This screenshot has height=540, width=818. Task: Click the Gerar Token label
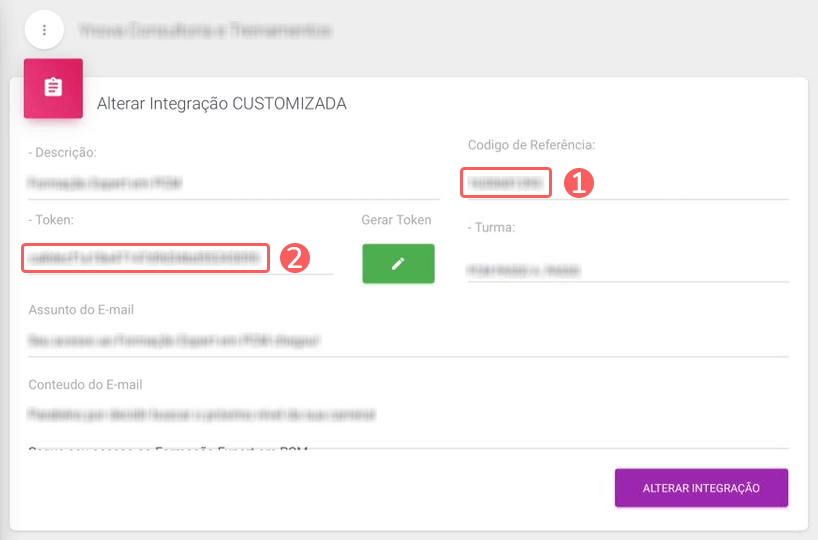(x=397, y=220)
